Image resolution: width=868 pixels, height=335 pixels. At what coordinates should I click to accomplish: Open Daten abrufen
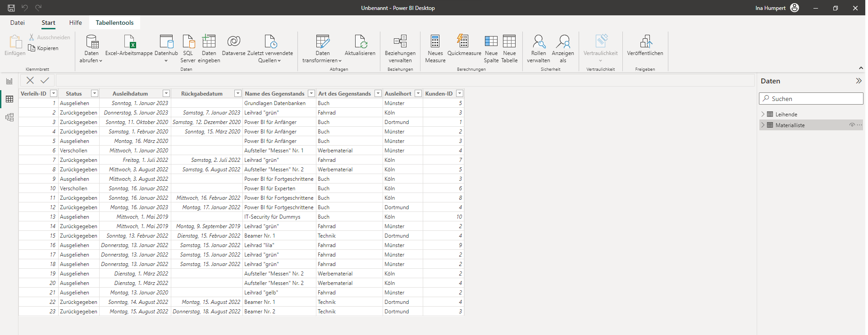[x=91, y=49]
